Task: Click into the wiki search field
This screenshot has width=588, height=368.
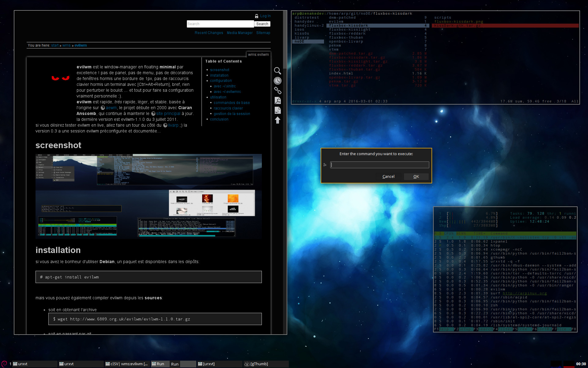Action: pos(220,24)
